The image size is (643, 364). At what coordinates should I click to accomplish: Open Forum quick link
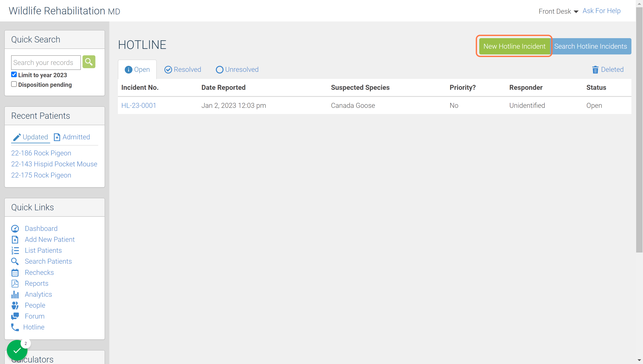pos(35,316)
